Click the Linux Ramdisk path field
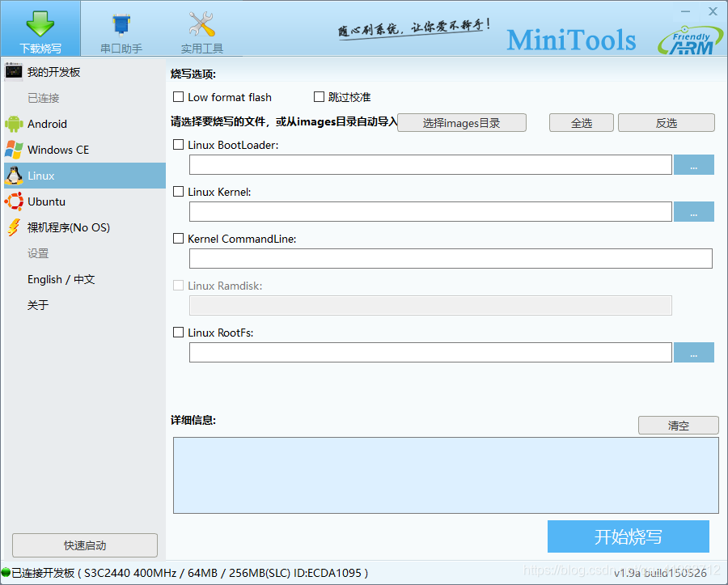728x585 pixels. (x=430, y=306)
